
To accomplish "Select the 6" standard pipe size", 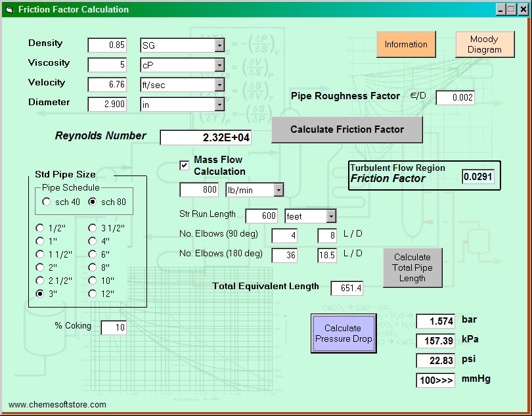I will (x=93, y=254).
